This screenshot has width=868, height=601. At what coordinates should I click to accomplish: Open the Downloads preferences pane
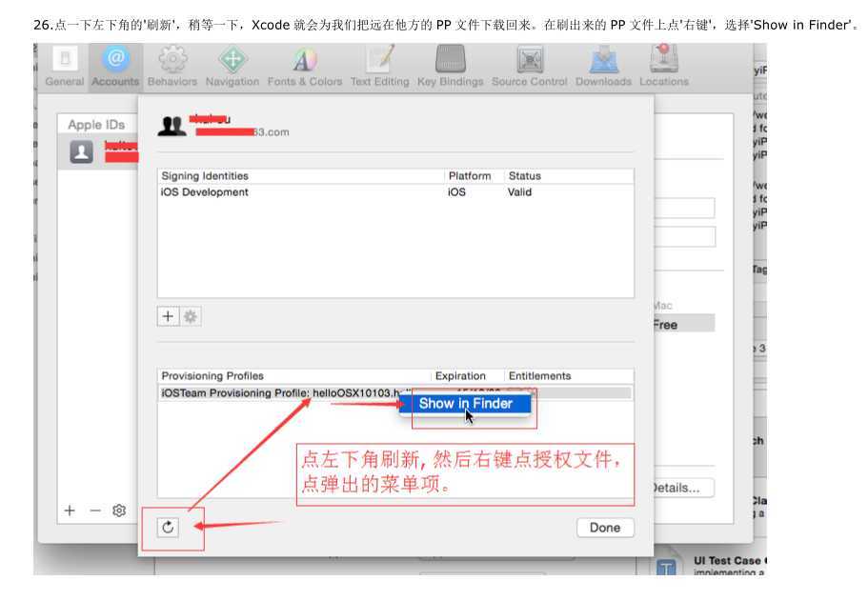603,67
